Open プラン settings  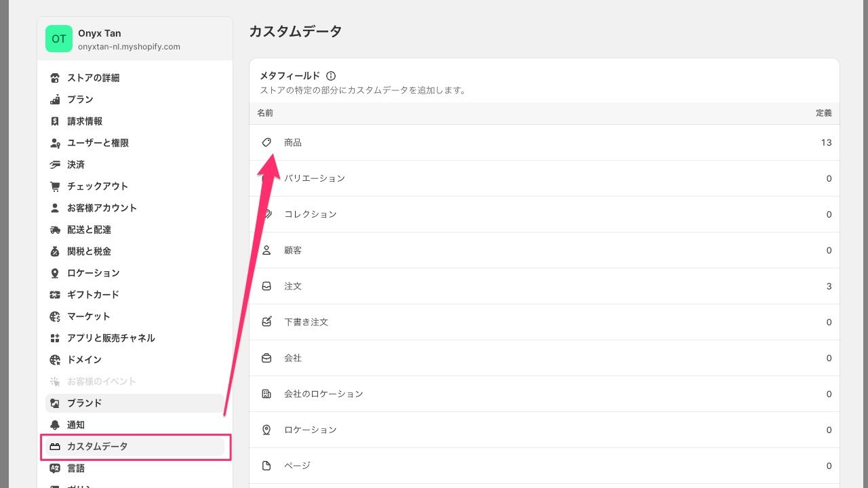click(135, 100)
